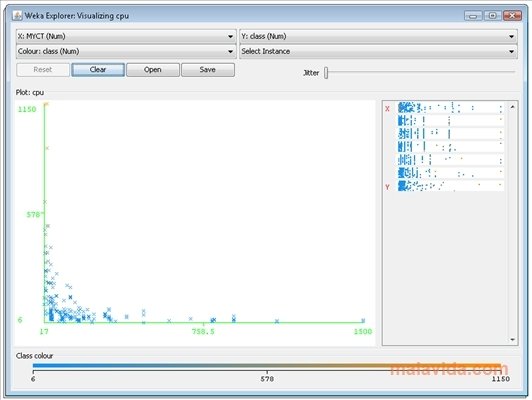This screenshot has height=400, width=532.
Task: Click the attribute panel scroll down arrow
Action: 512,339
